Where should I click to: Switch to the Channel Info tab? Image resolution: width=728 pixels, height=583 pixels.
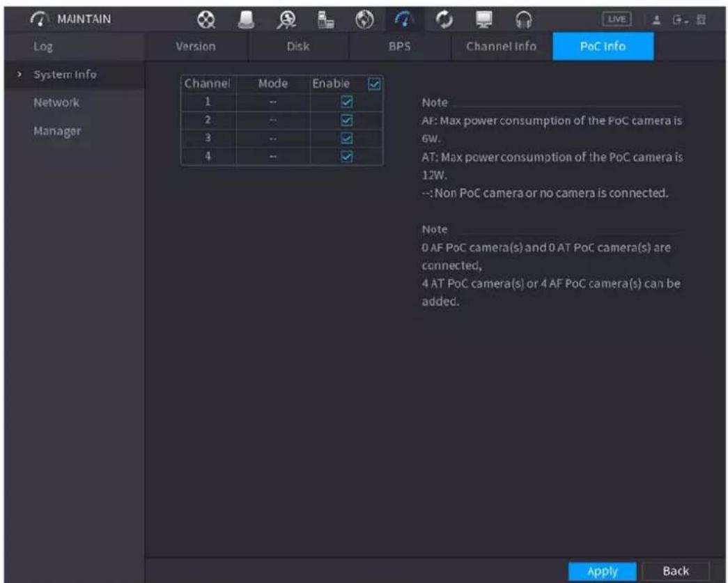(x=502, y=47)
